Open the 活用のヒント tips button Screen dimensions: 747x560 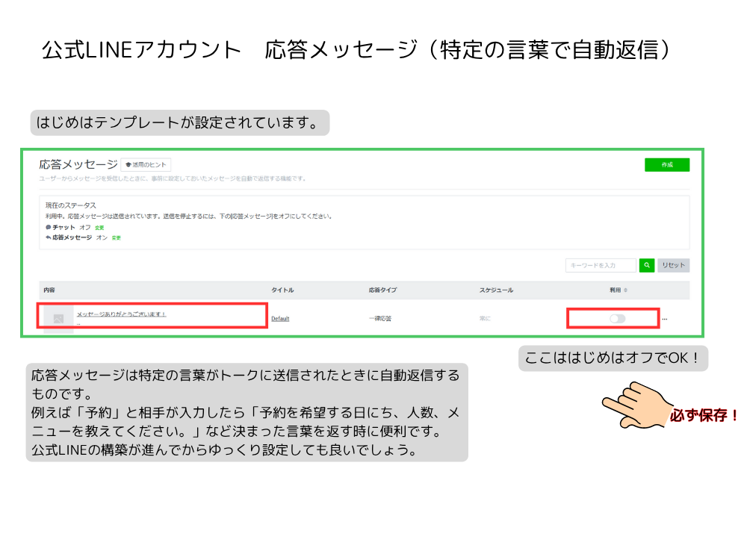pyautogui.click(x=146, y=165)
